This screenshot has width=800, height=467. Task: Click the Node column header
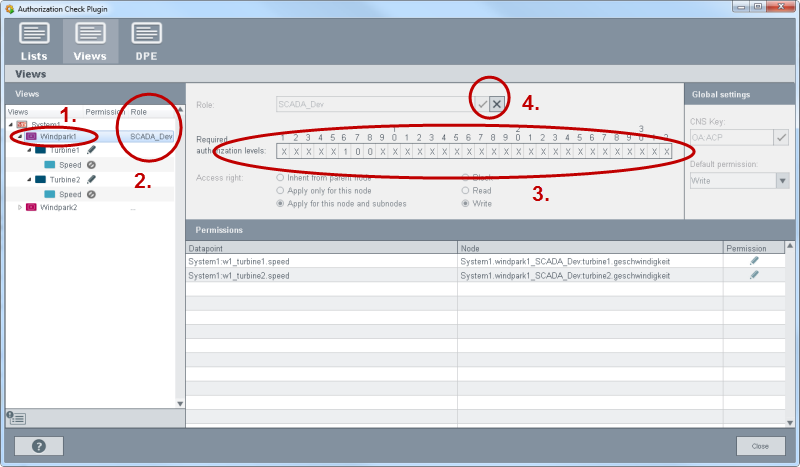590,248
